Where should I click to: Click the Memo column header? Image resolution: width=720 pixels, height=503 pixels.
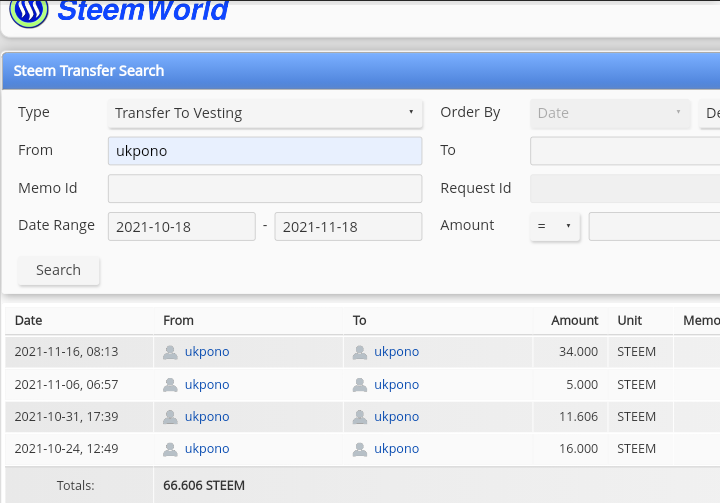click(x=701, y=320)
